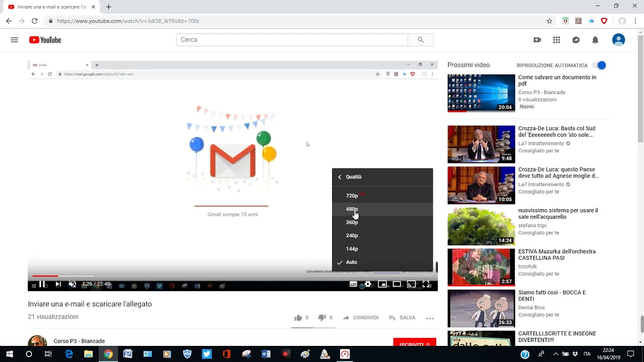644x362 pixels.
Task: Open the McAfee extension icon
Action: coord(566,21)
